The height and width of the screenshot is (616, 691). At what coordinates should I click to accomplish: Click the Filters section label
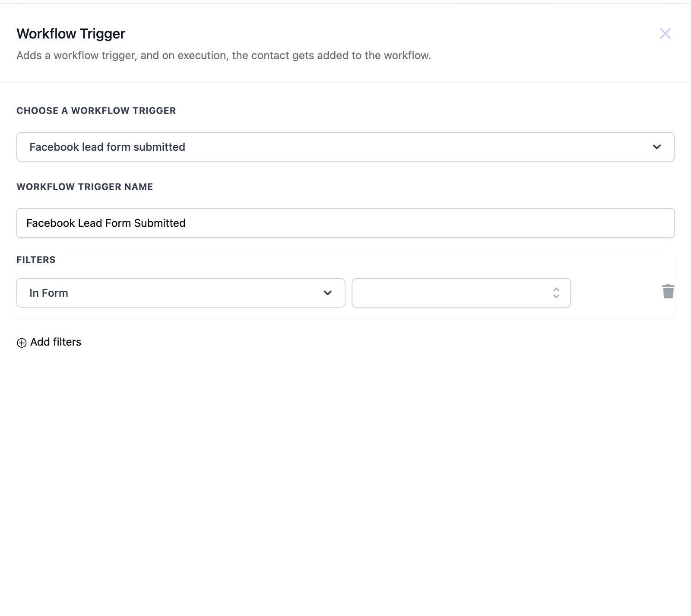(36, 260)
